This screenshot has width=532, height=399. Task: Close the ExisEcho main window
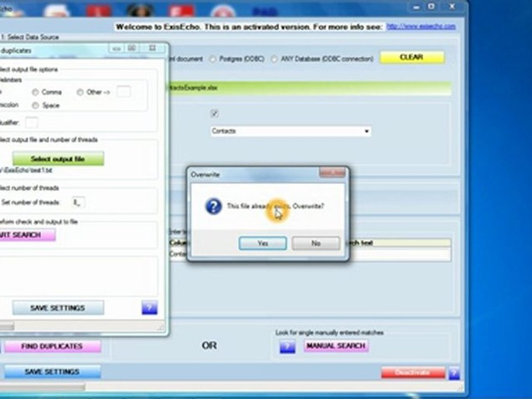[x=452, y=7]
